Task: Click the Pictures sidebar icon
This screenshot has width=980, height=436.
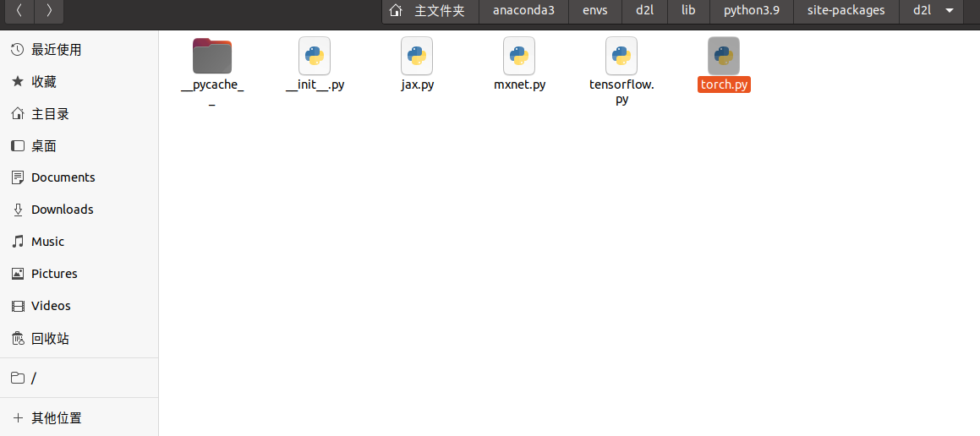Action: click(18, 274)
